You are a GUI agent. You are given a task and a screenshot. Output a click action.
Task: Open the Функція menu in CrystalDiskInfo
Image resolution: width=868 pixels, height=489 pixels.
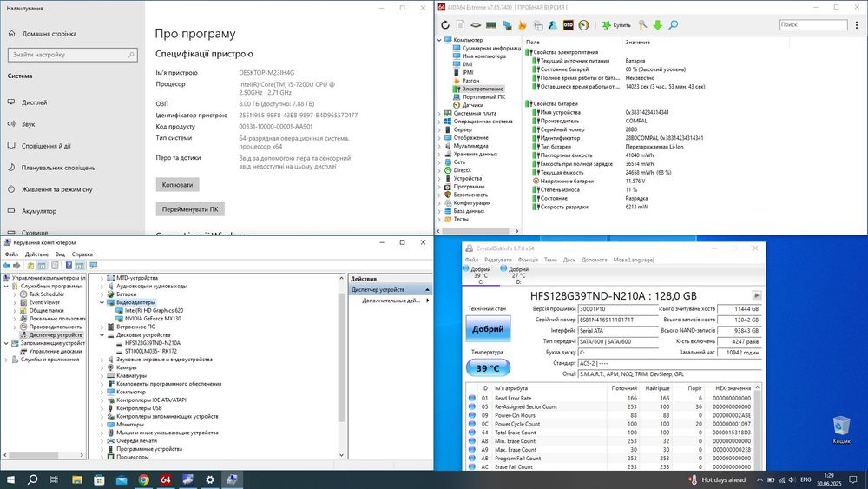pos(527,260)
